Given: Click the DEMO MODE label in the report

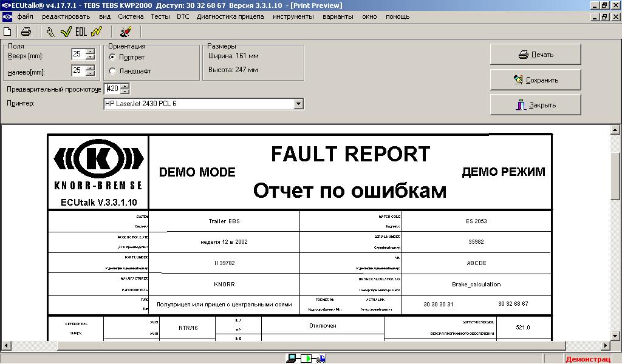Looking at the screenshot, I should tap(197, 172).
